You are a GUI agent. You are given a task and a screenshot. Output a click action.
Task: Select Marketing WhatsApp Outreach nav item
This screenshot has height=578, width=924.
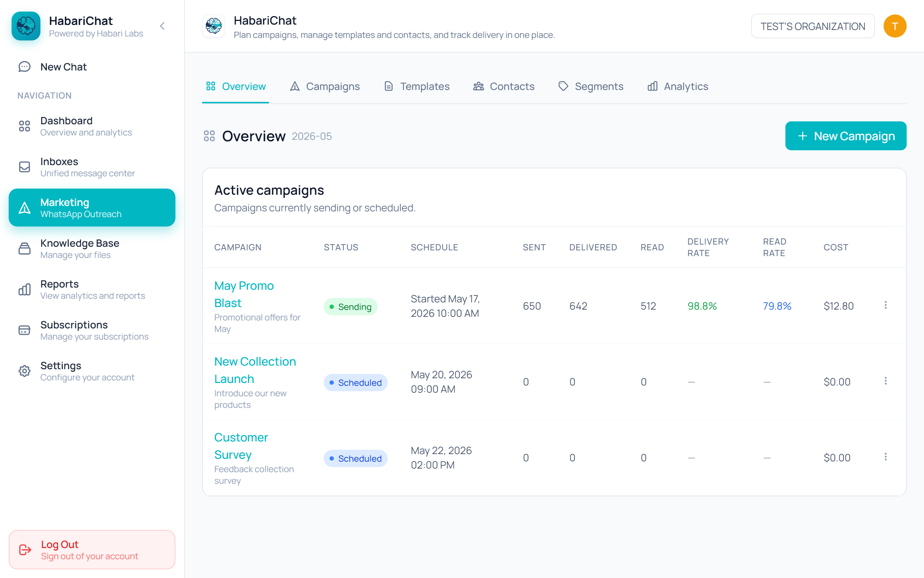coord(92,208)
